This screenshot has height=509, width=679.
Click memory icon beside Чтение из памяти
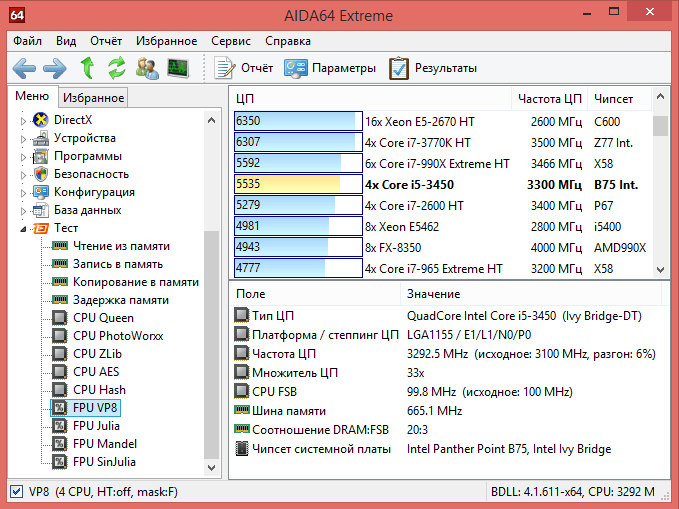[60, 246]
